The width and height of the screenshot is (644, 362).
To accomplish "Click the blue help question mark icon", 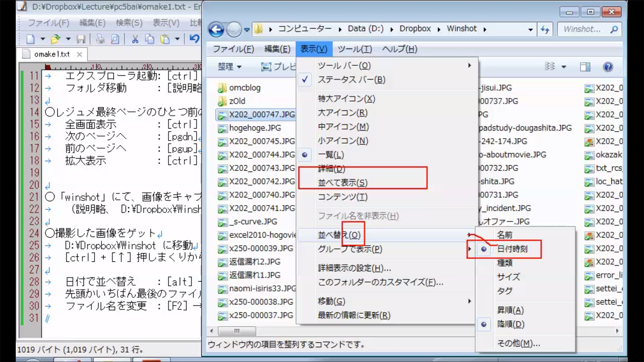I will [607, 67].
